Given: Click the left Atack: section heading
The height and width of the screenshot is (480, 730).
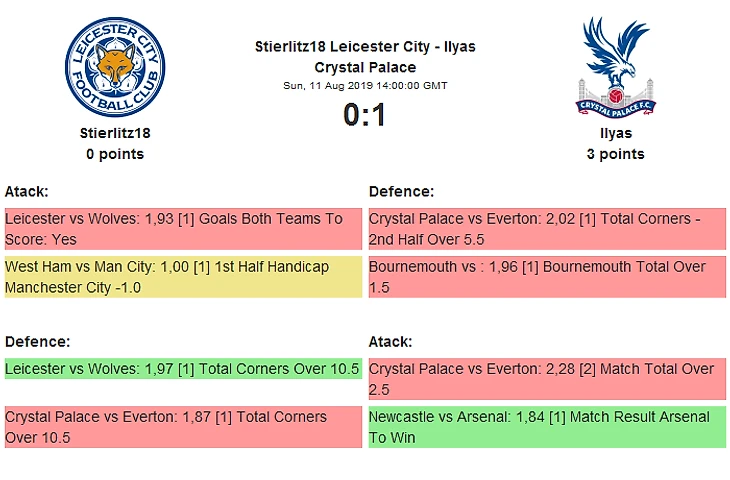Looking at the screenshot, I should click(x=27, y=191).
